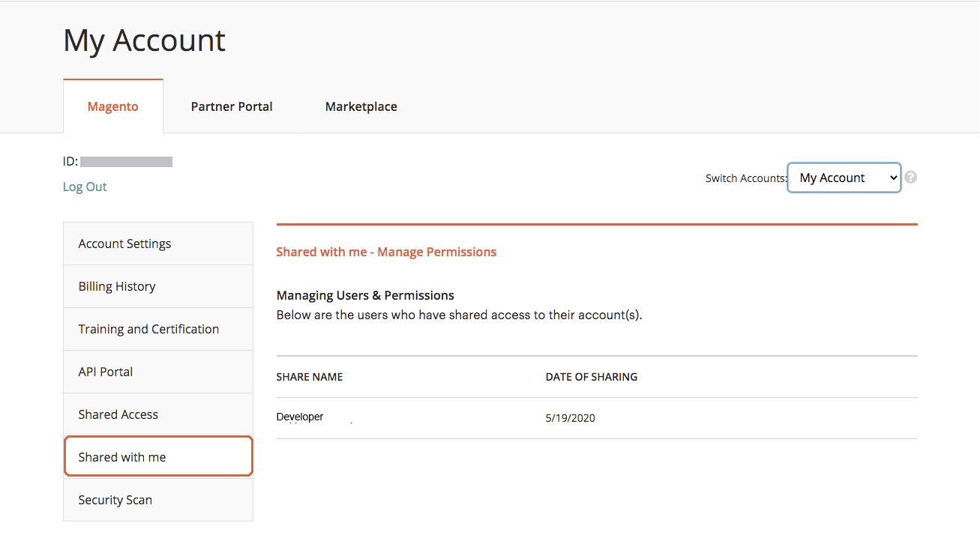Open Account Settings in the sidebar

pyautogui.click(x=124, y=244)
